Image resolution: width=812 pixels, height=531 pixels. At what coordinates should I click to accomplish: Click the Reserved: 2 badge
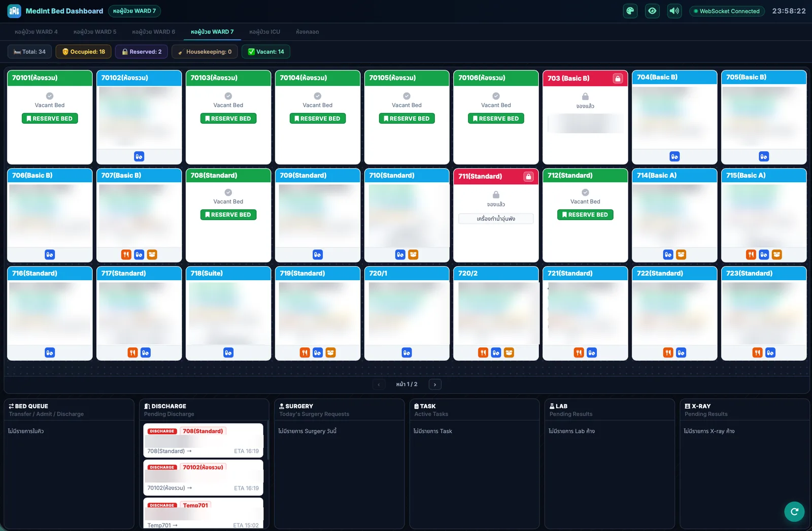142,52
